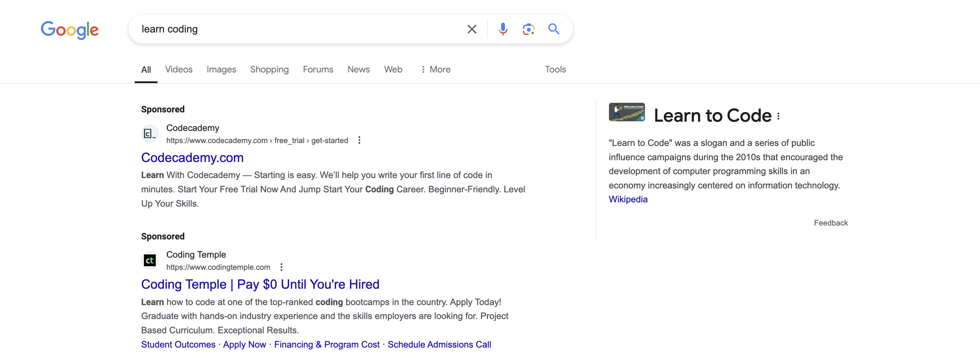
Task: Click the Codecademy favicon icon
Action: click(150, 134)
